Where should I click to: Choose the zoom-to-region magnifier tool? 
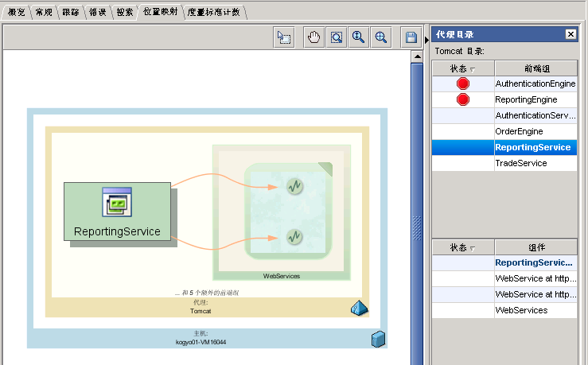click(337, 37)
